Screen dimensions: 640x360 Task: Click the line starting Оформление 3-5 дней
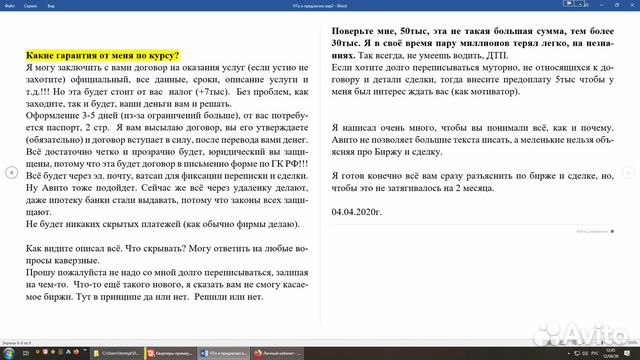pos(167,116)
